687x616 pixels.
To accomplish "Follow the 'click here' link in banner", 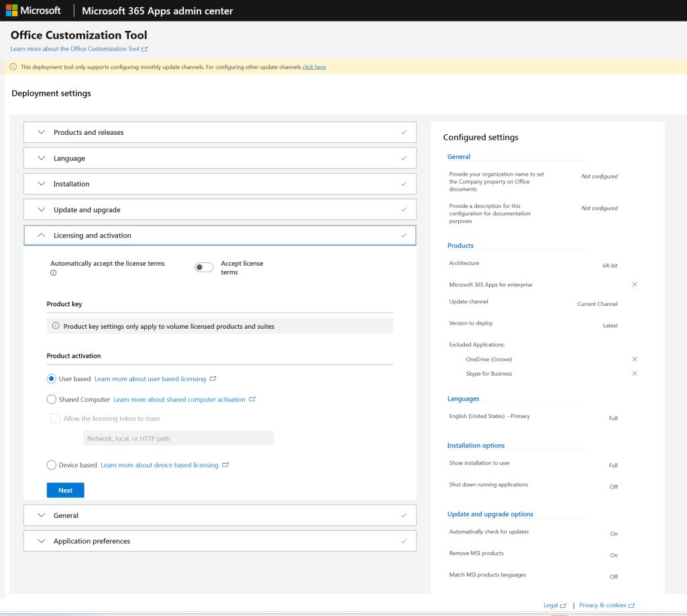I will click(314, 67).
